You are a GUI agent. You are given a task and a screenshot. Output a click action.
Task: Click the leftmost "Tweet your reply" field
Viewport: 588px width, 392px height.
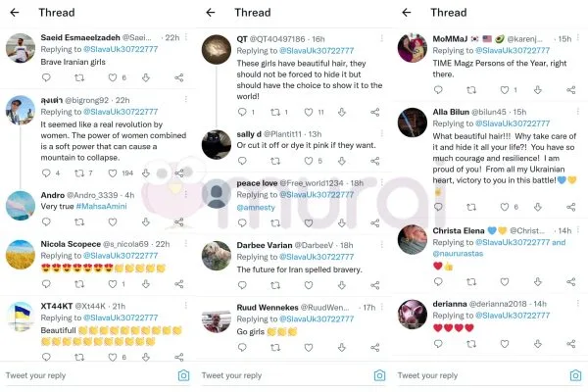point(89,375)
